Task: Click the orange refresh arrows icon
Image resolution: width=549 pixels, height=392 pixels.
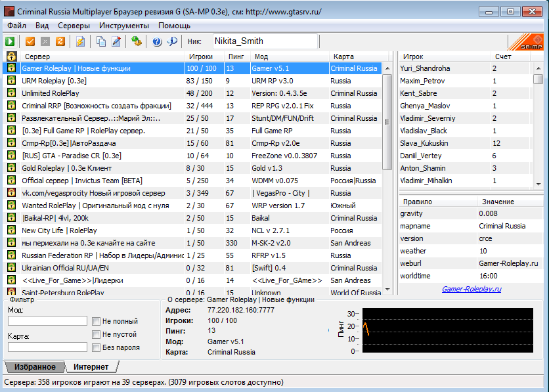Action: (x=60, y=41)
